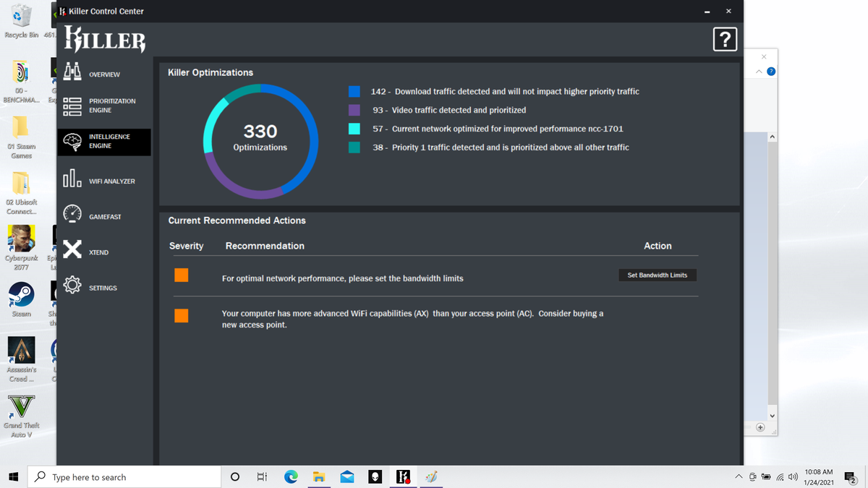This screenshot has height=488, width=868.
Task: Select the 00 - BENCHMA... desktop icon
Action: (22, 82)
